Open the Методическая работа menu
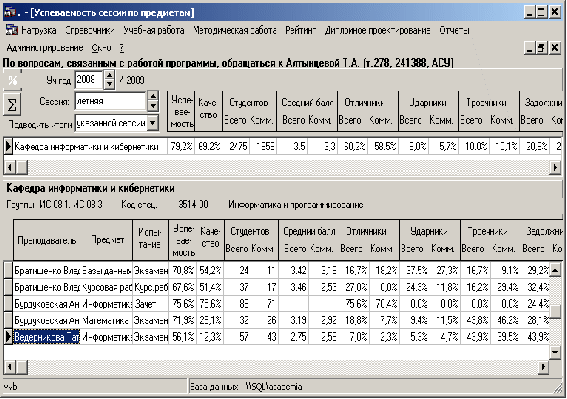 pos(235,31)
